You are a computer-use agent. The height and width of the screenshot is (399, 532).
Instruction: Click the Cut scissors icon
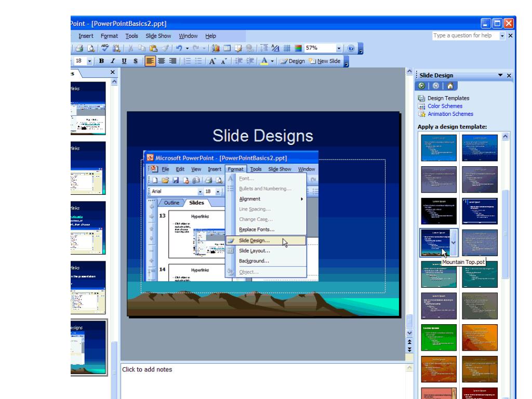tap(130, 48)
